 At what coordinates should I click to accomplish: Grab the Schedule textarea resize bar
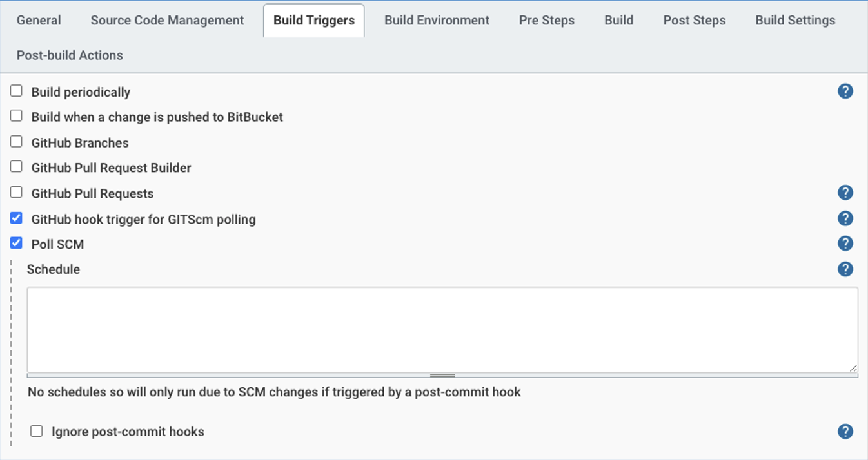point(442,375)
